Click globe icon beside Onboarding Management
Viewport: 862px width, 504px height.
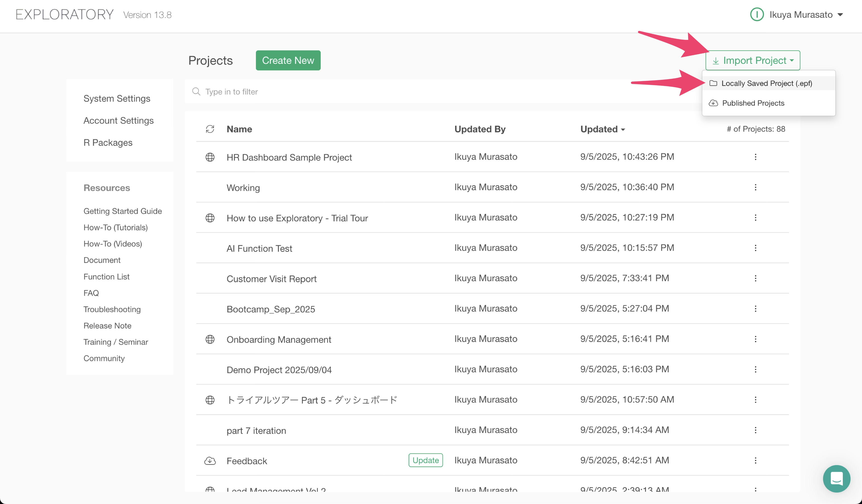tap(210, 339)
